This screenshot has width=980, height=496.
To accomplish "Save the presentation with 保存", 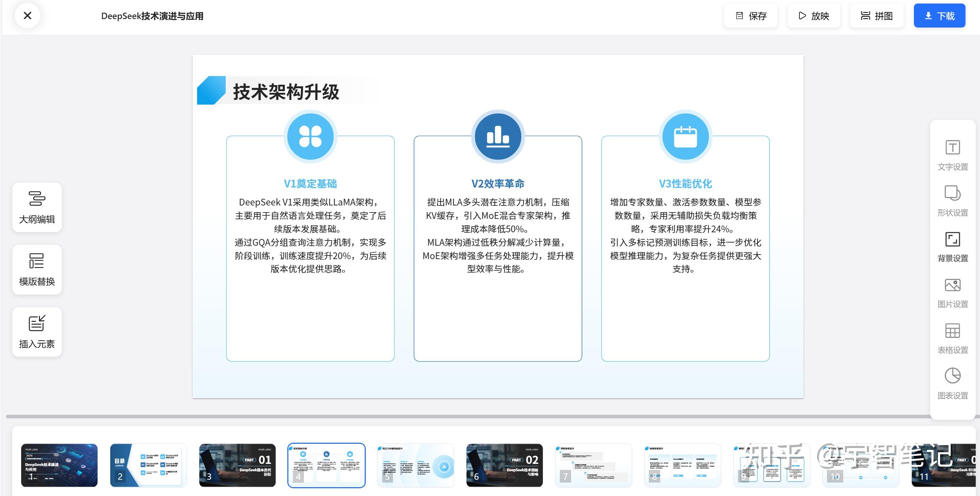I will click(751, 16).
